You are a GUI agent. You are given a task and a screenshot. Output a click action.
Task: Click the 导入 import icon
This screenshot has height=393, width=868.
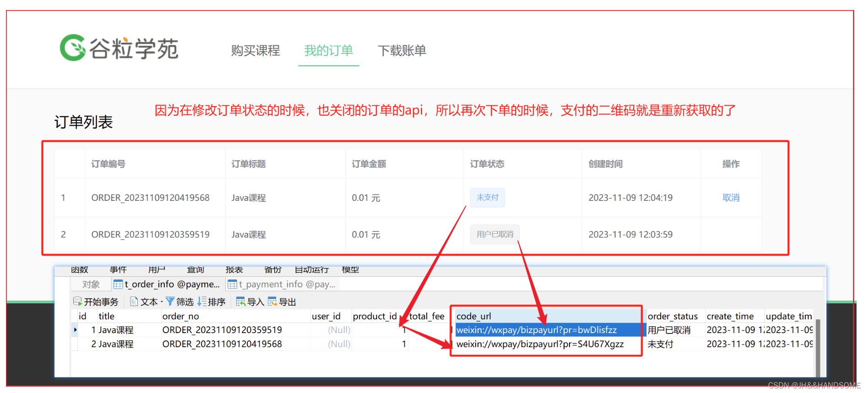coord(241,301)
